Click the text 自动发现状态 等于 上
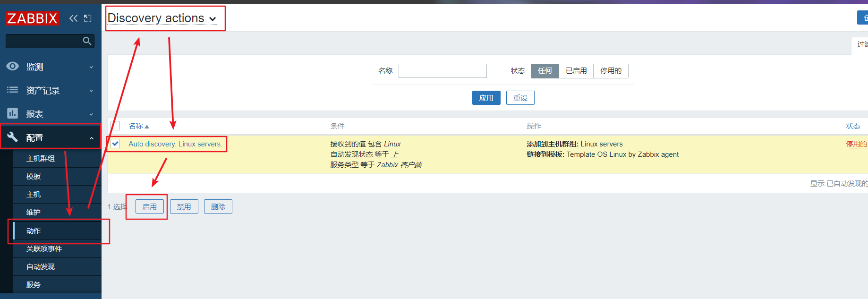 (364, 154)
